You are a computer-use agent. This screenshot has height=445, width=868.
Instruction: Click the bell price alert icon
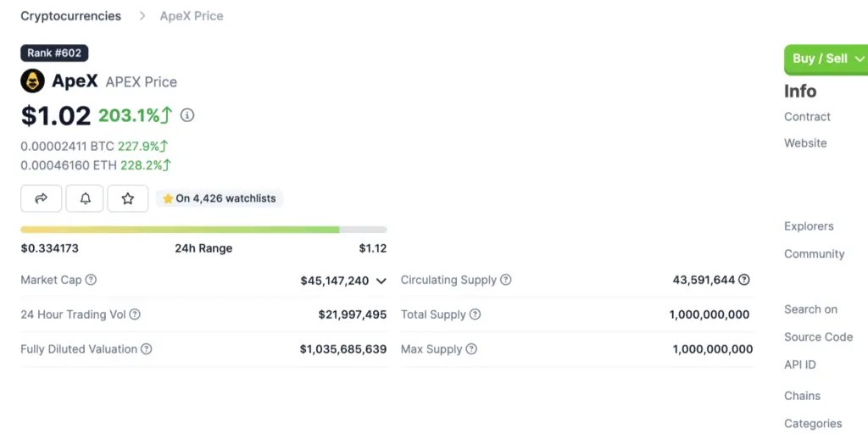coord(85,198)
